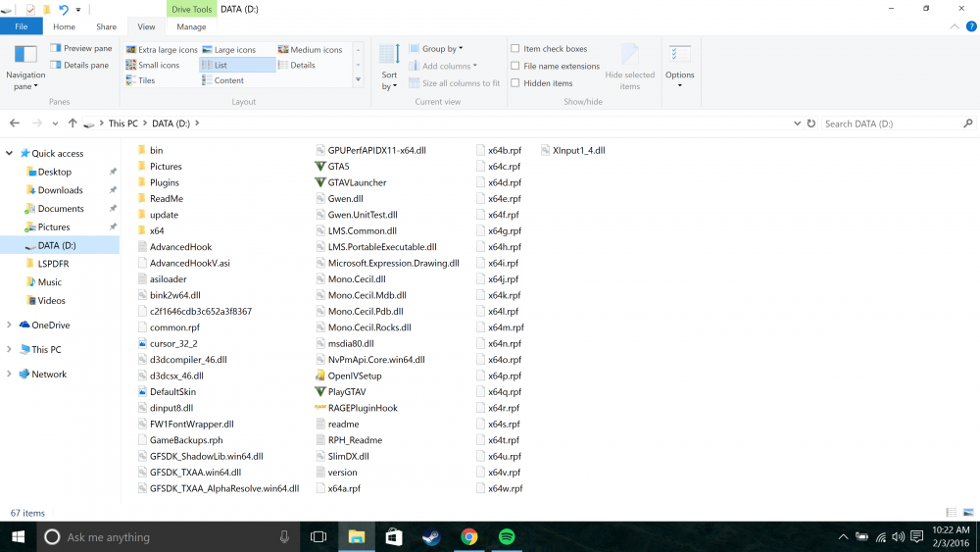Open the File Explorer help icon
Viewport: 980px width, 552px height.
pyautogui.click(x=971, y=26)
